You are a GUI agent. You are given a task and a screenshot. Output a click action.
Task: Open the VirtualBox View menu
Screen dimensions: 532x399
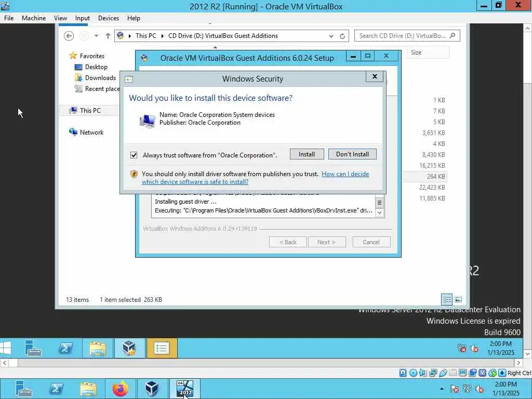(x=60, y=18)
